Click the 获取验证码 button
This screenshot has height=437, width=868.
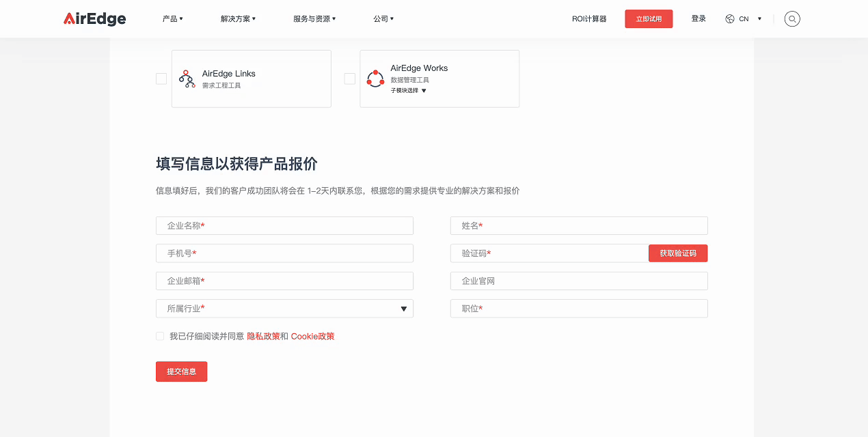coord(678,253)
